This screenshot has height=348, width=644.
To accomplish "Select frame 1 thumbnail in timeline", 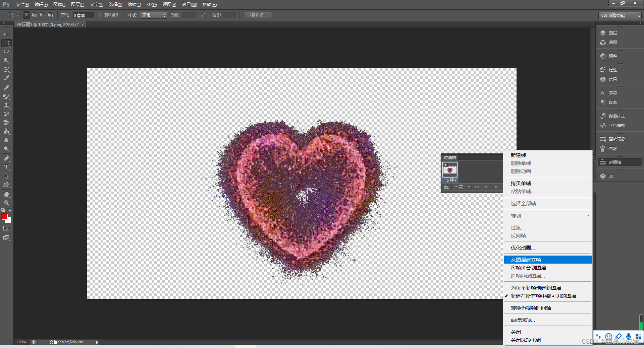I will tap(450, 170).
